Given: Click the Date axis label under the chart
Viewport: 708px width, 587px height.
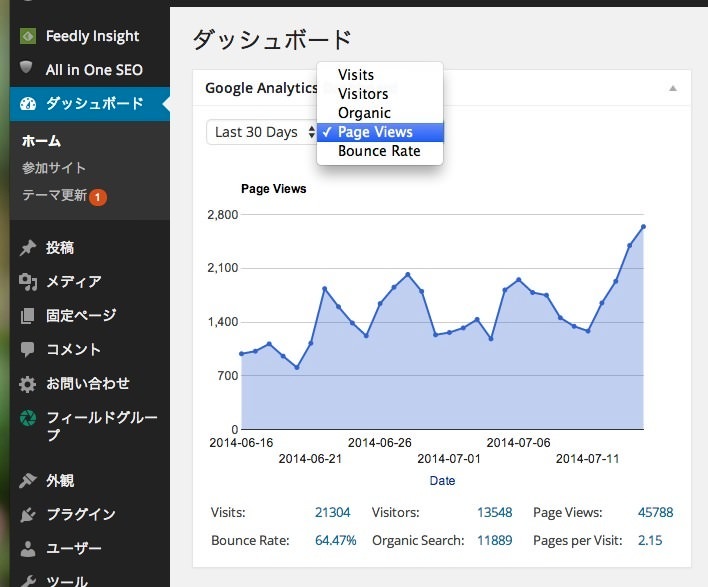Looking at the screenshot, I should (442, 481).
